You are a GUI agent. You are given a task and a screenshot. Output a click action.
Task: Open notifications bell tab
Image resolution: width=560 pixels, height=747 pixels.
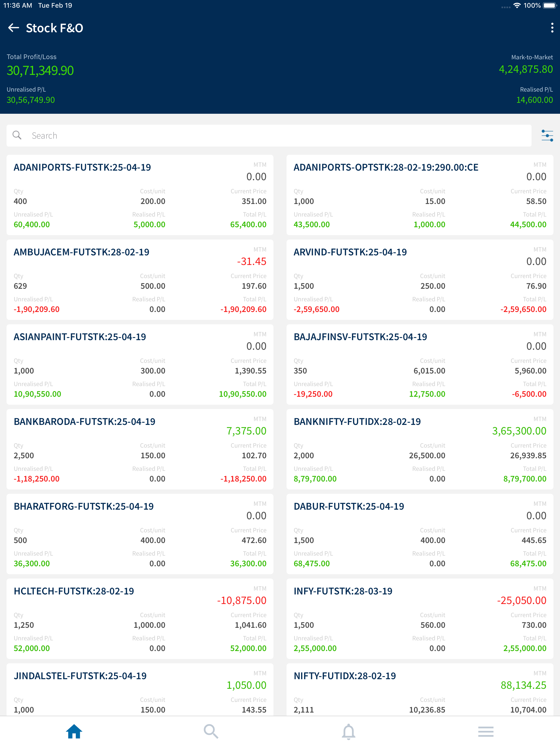(x=349, y=731)
